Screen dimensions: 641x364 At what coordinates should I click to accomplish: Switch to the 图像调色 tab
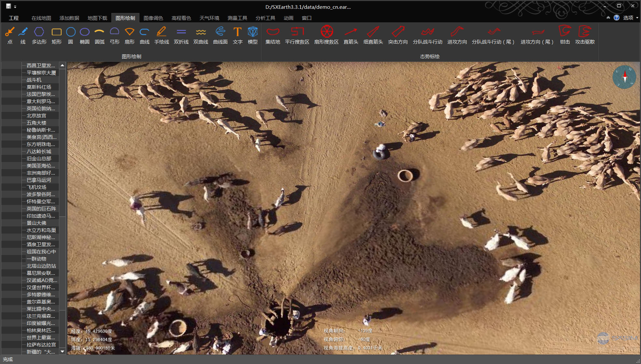(x=153, y=18)
